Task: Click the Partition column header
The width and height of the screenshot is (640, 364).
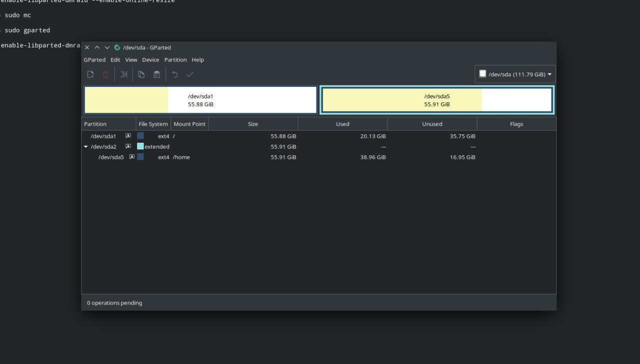Action: (108, 124)
